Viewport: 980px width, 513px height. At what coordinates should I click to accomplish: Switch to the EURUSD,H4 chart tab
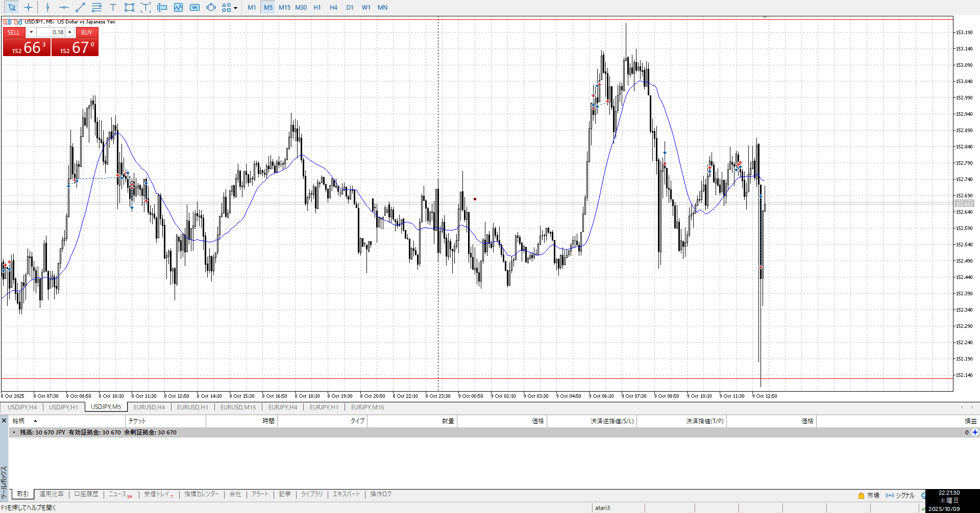coord(149,407)
